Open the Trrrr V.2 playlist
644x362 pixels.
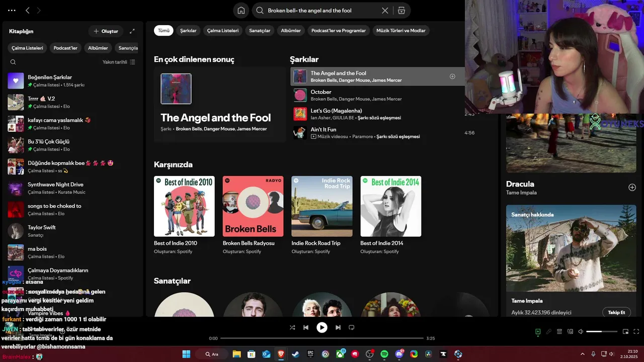pos(73,102)
